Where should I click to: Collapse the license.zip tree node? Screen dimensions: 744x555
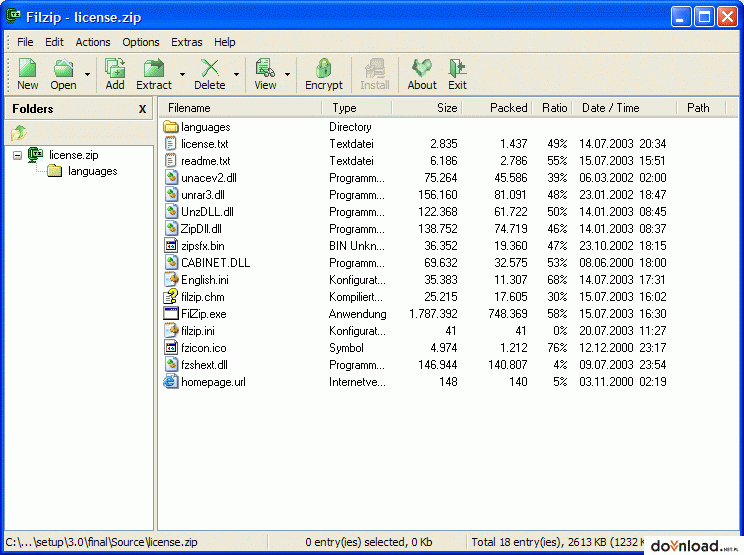click(x=18, y=156)
